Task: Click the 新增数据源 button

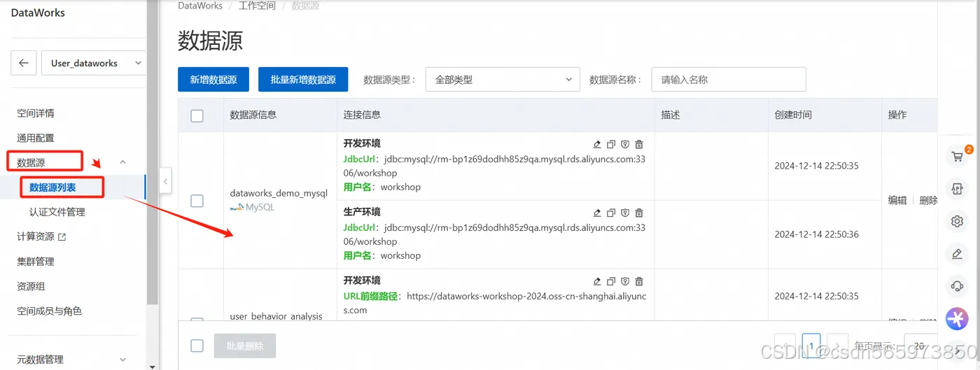Action: point(213,80)
